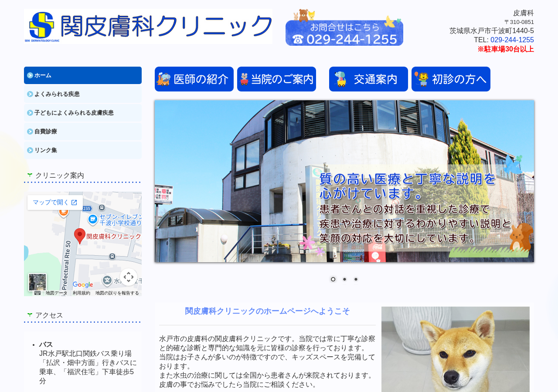Click the 関皮膚科クリニック label on the map
The height and width of the screenshot is (392, 558).
click(114, 237)
